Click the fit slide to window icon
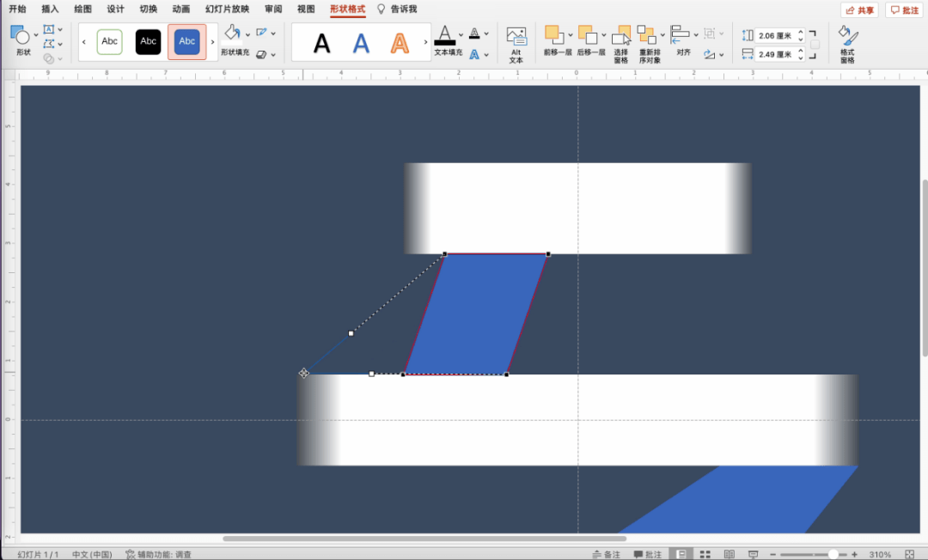Screen dimensions: 928x560 pos(910,554)
